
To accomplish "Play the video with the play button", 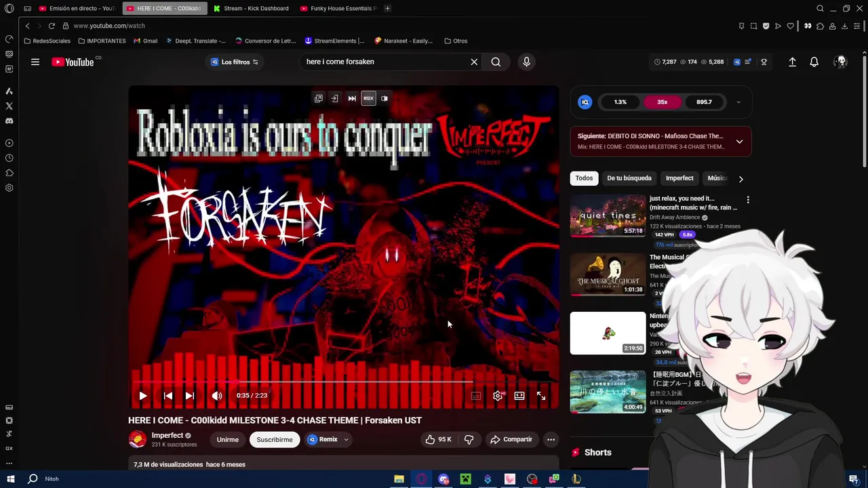I will pos(143,396).
